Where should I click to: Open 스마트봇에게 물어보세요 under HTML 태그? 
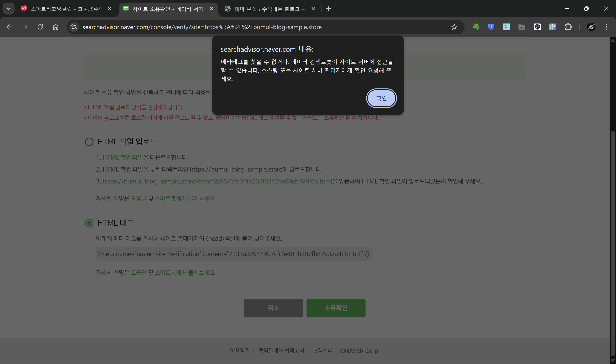click(x=185, y=273)
